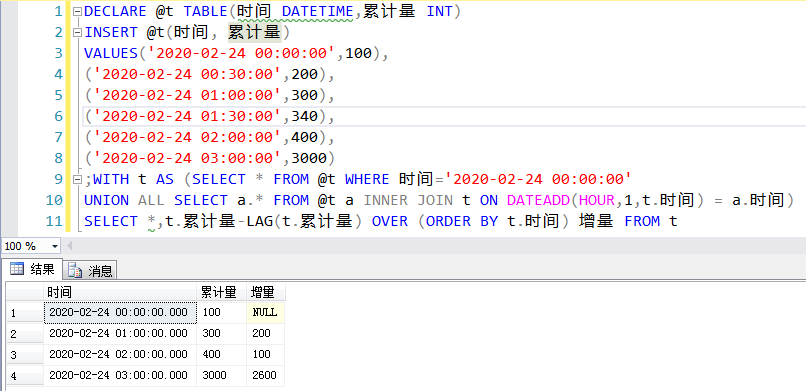
Task: Click the UNION ALL keywords on line 10
Action: [125, 200]
